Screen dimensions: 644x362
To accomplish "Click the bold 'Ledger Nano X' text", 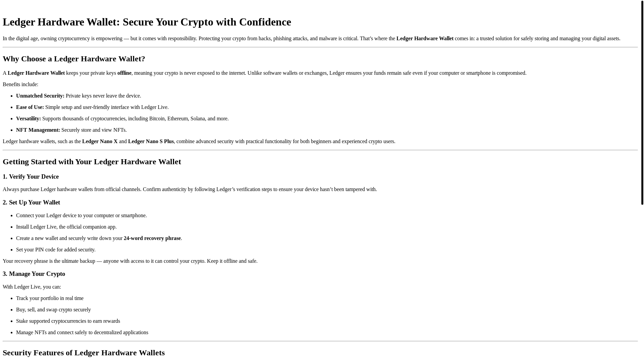I will (x=100, y=141).
